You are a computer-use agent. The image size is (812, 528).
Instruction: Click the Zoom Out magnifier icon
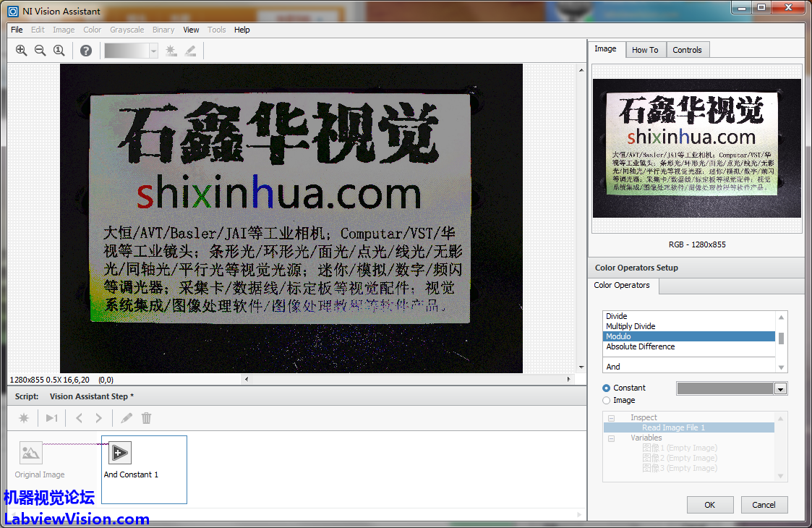pos(40,50)
